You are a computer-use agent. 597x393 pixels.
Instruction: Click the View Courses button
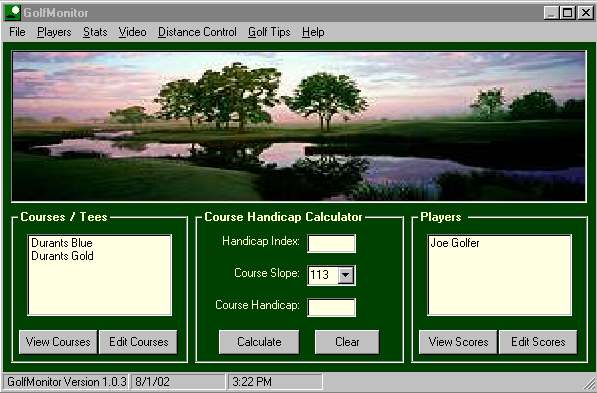point(58,342)
